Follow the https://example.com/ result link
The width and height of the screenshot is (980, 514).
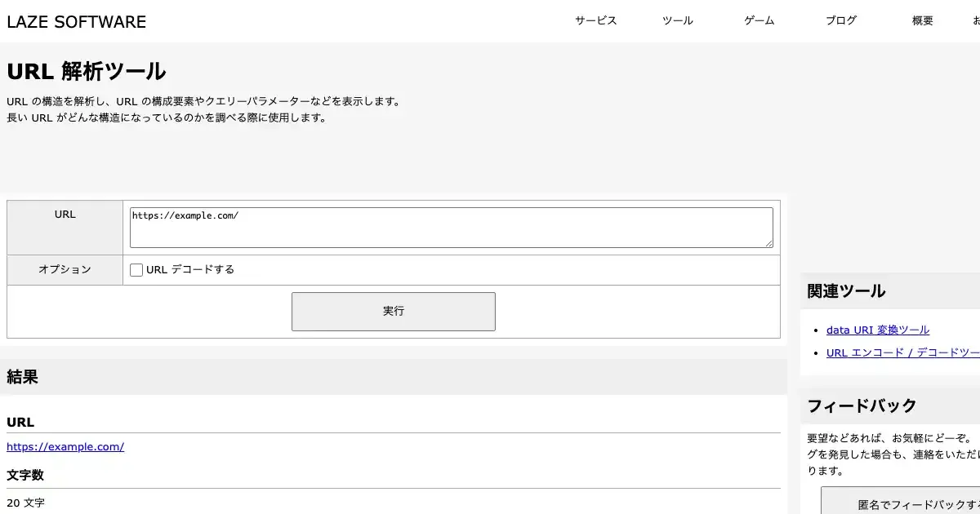(65, 447)
